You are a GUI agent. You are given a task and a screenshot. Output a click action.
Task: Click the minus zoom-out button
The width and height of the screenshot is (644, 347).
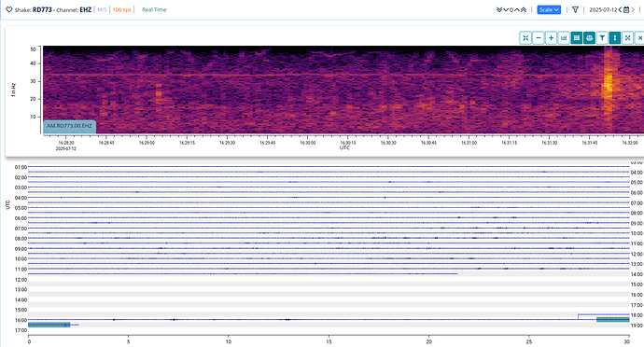tap(538, 38)
